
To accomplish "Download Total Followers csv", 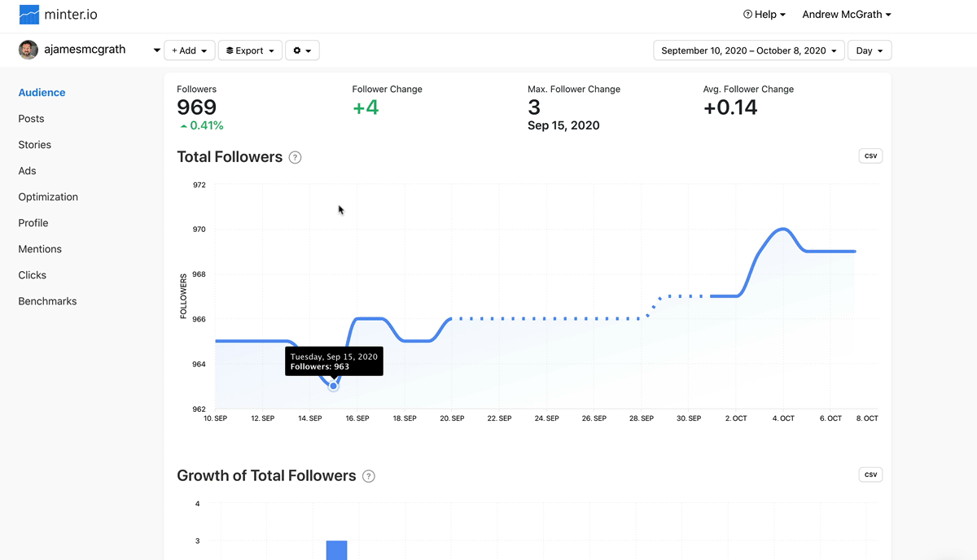I will (870, 155).
